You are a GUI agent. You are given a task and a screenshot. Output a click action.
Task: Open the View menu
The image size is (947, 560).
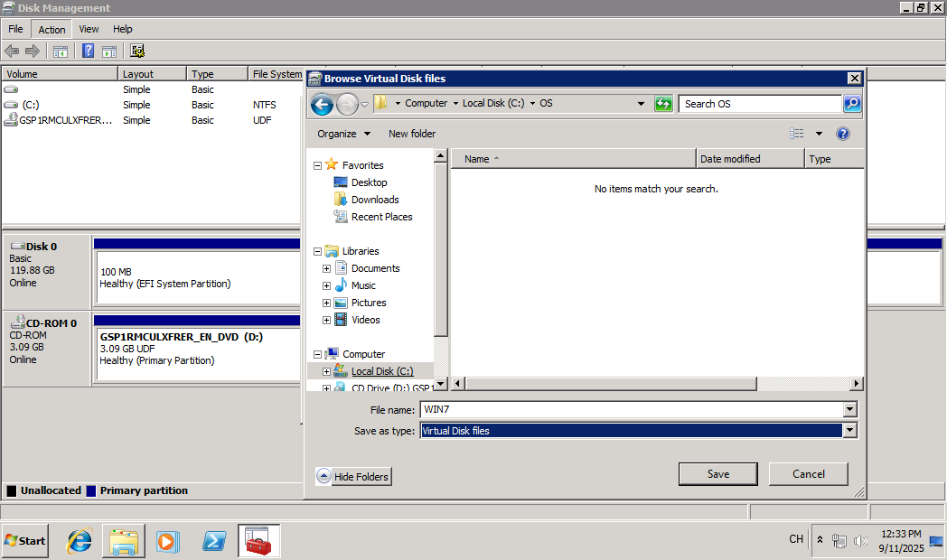click(x=89, y=30)
